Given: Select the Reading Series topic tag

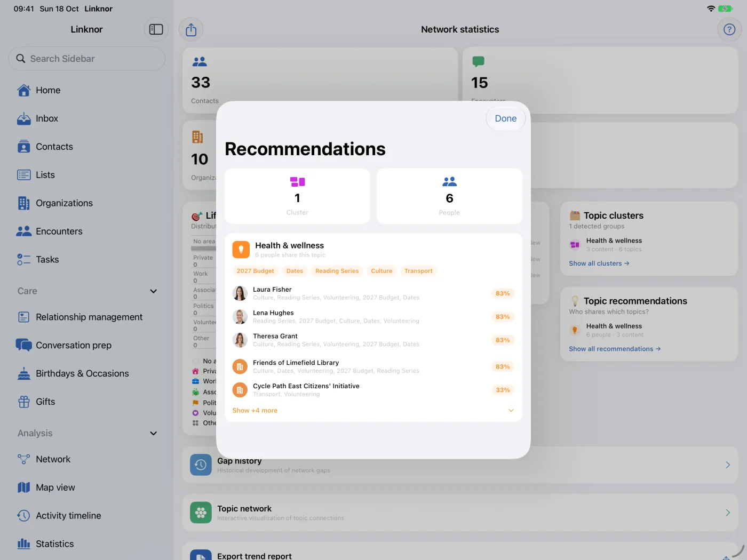Looking at the screenshot, I should (337, 271).
